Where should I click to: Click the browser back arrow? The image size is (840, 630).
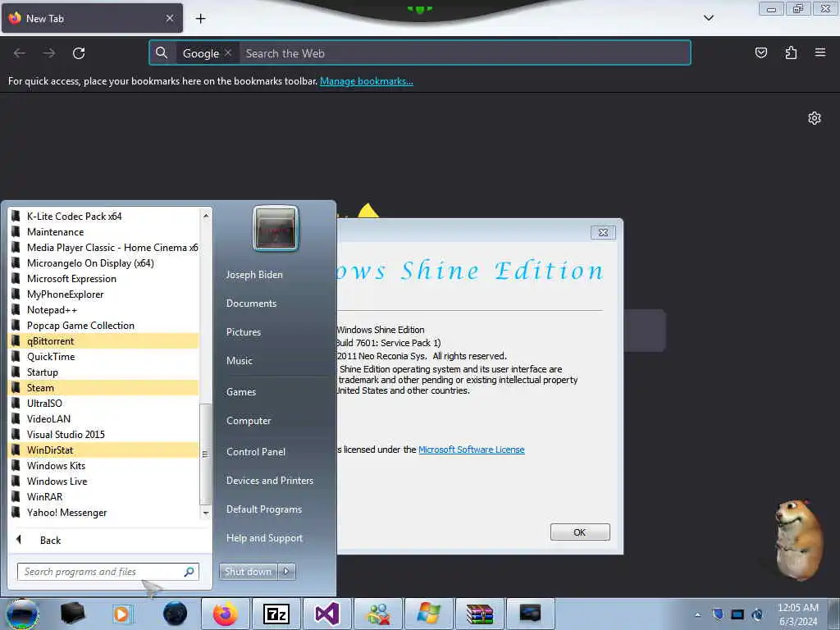[x=20, y=53]
